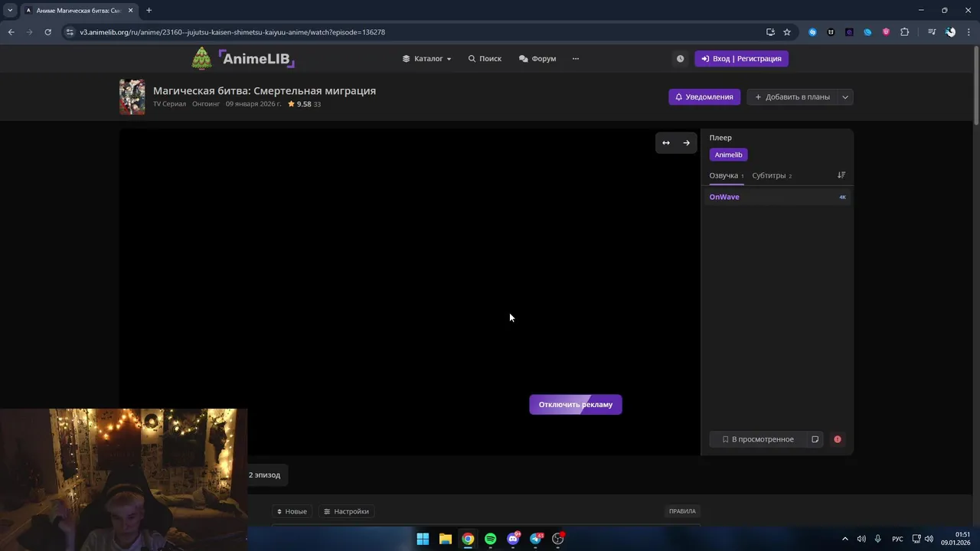This screenshot has height=551, width=980.
Task: Open the ПРАВИЛА link
Action: (x=682, y=511)
